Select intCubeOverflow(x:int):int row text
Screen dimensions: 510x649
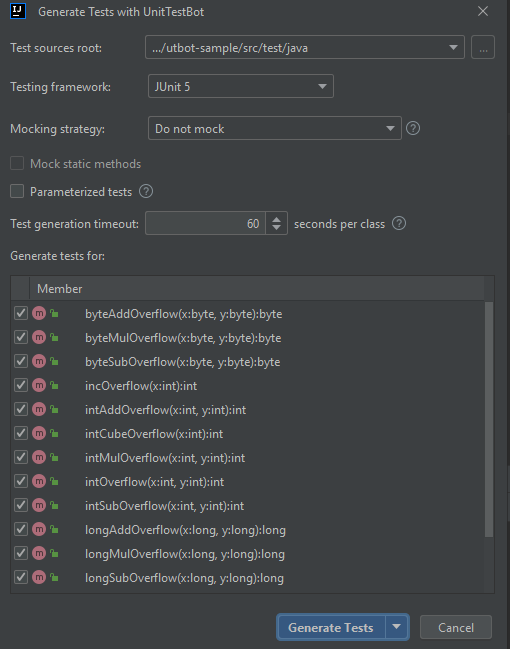(x=154, y=433)
